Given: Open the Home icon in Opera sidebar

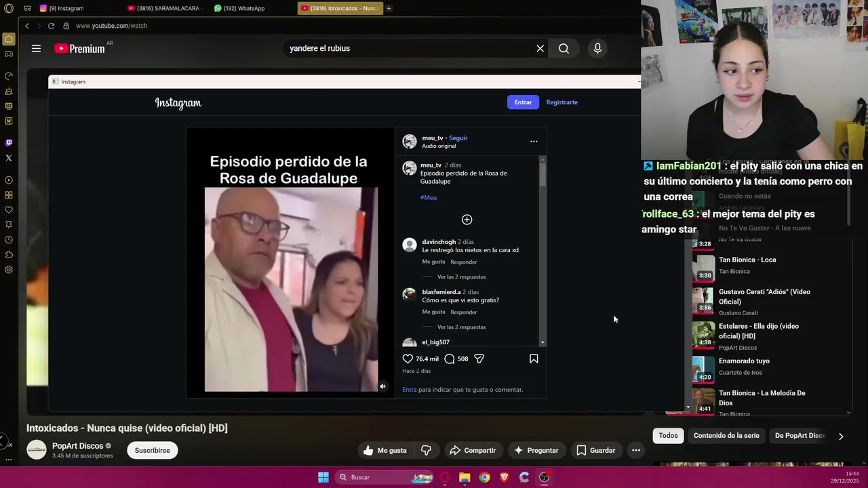Looking at the screenshot, I should [9, 39].
